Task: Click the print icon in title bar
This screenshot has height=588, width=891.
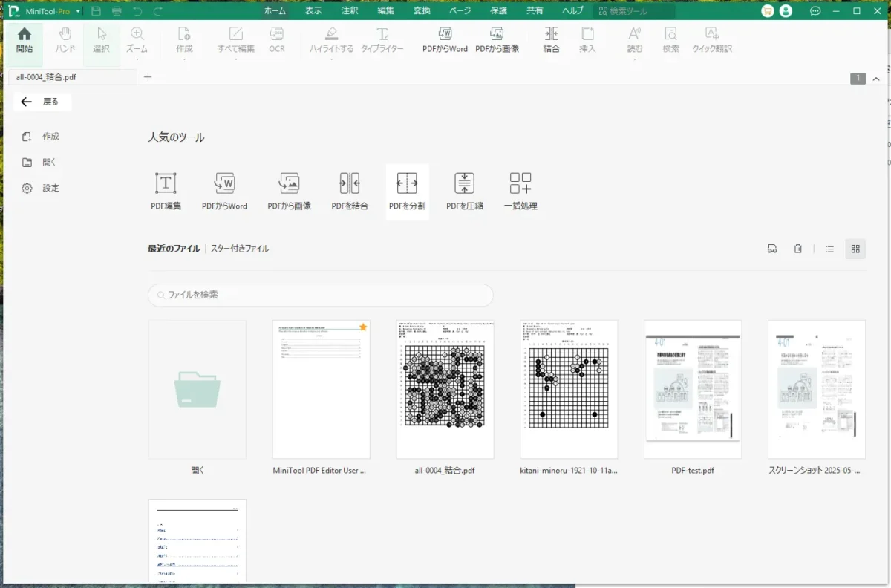Action: coord(117,11)
